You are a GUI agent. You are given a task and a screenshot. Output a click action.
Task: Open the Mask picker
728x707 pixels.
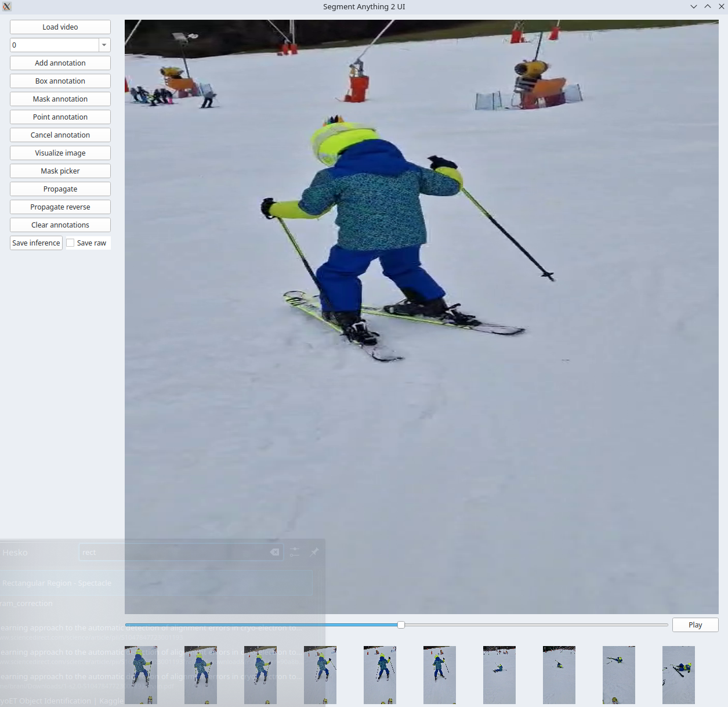(60, 171)
